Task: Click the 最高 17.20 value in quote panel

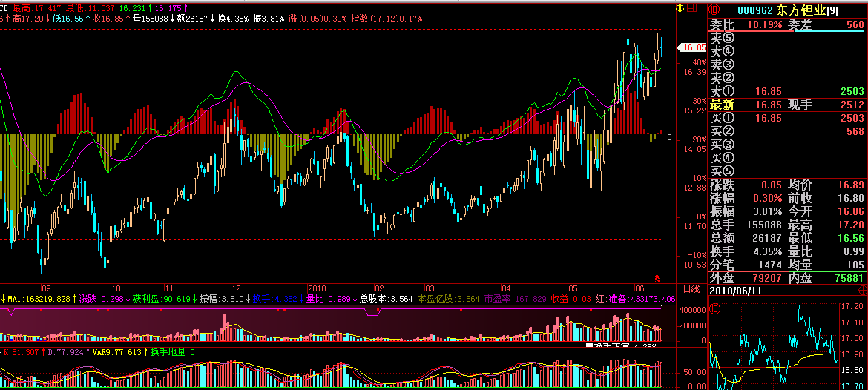Action: tap(852, 225)
